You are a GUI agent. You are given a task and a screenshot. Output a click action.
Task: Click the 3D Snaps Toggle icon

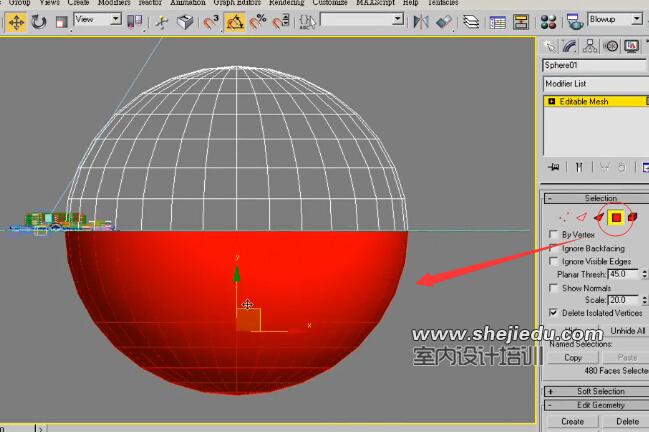point(210,22)
